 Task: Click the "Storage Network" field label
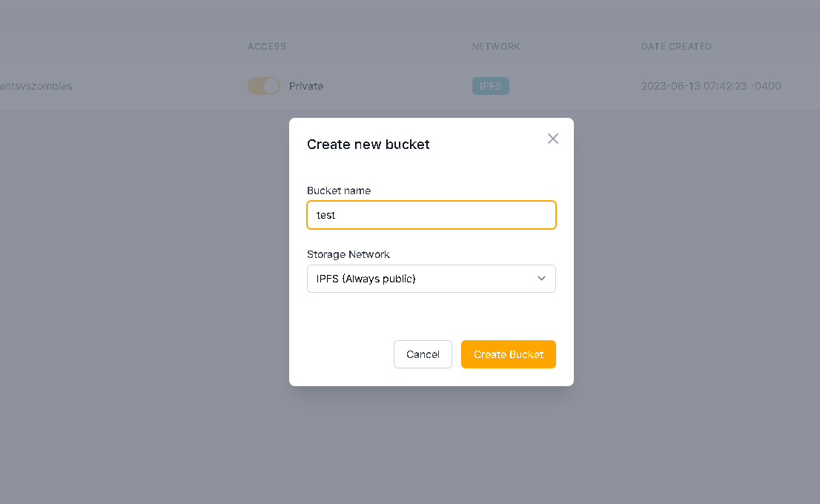pos(348,254)
